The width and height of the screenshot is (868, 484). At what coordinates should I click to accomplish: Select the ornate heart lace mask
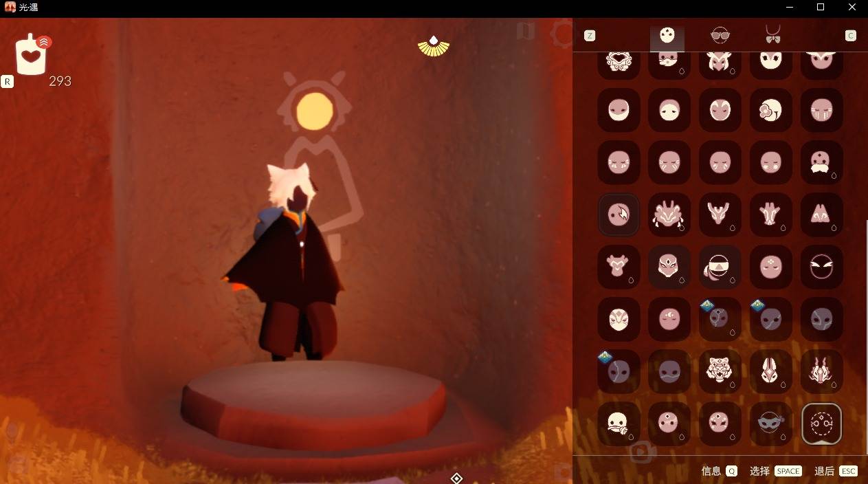619,62
